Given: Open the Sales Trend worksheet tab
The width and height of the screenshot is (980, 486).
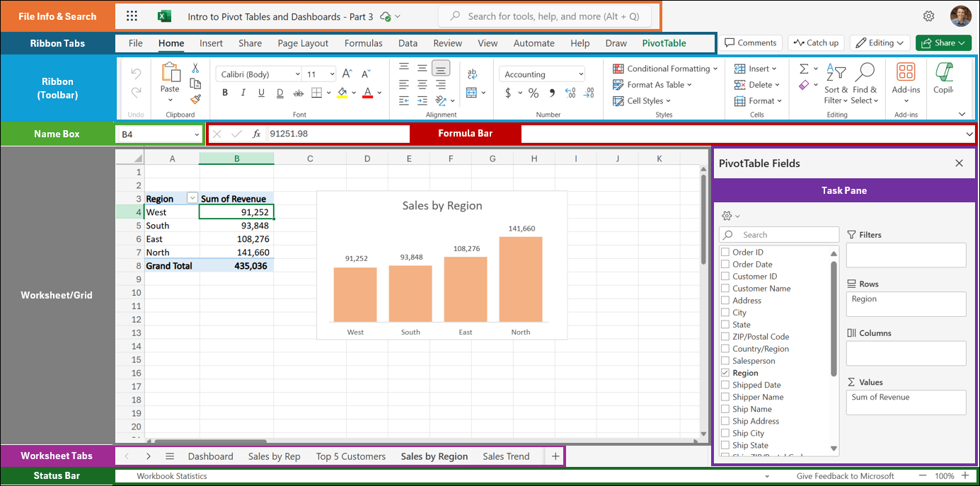Looking at the screenshot, I should (x=506, y=456).
